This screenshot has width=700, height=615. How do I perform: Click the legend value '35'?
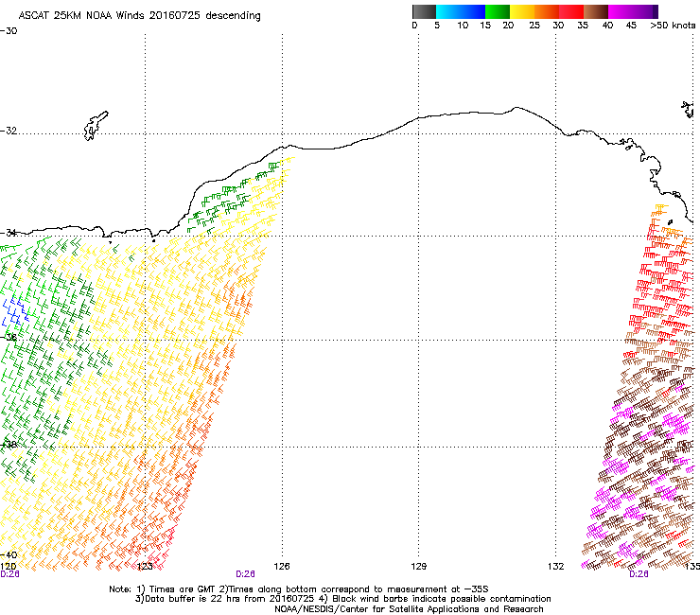[583, 26]
